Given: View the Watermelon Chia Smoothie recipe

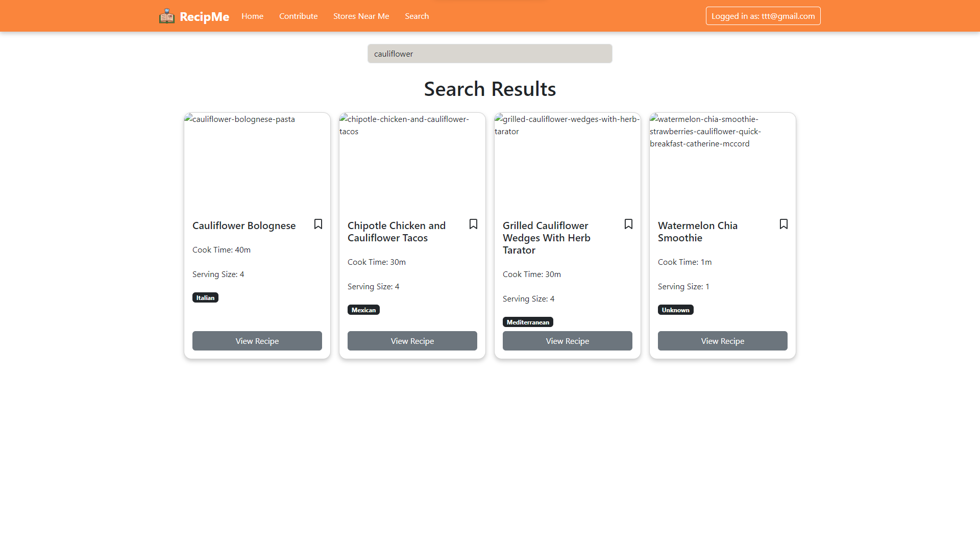Looking at the screenshot, I should 722,341.
